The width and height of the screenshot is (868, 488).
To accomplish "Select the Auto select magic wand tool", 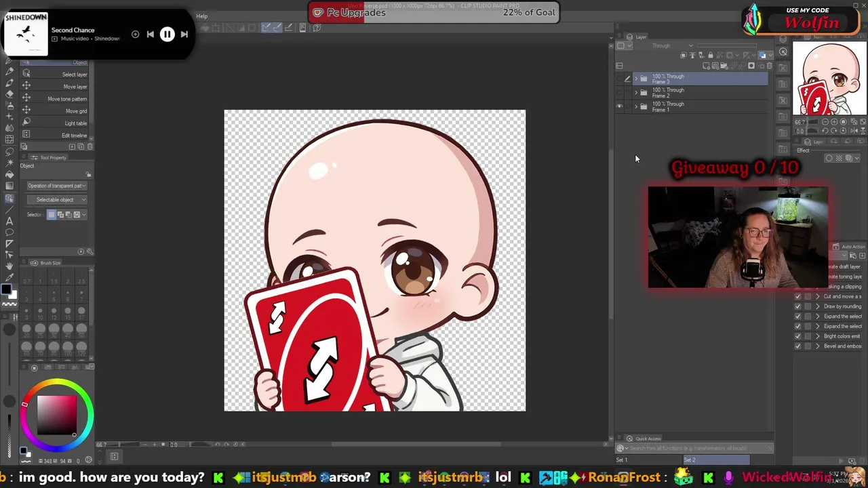I will tap(9, 163).
